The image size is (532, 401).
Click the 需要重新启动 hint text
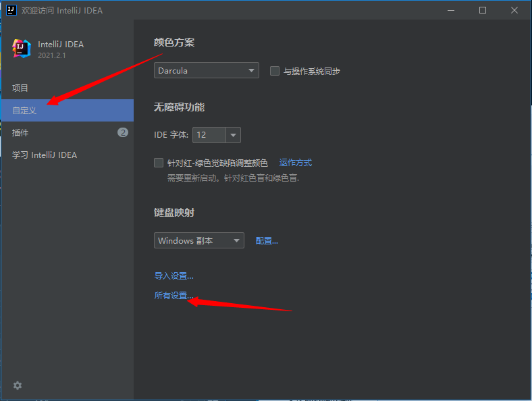(x=233, y=178)
